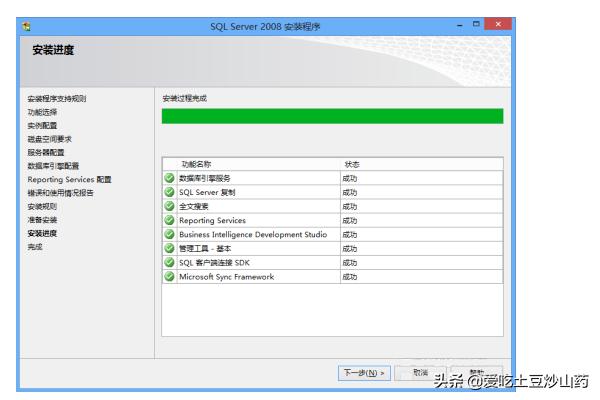Click green check icon for 数据库引擎服务

click(169, 178)
